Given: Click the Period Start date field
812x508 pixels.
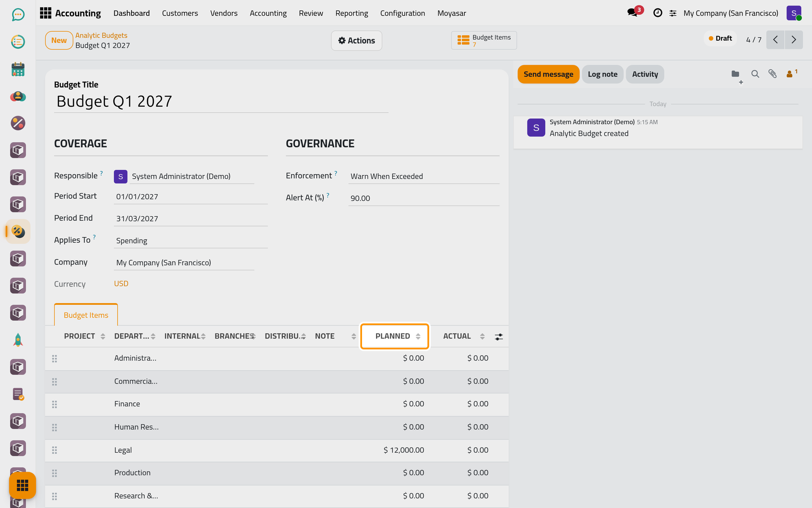Looking at the screenshot, I should tap(191, 197).
